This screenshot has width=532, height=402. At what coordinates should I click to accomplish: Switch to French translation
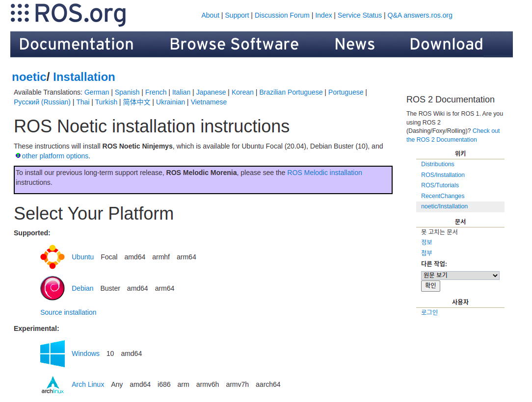(156, 92)
